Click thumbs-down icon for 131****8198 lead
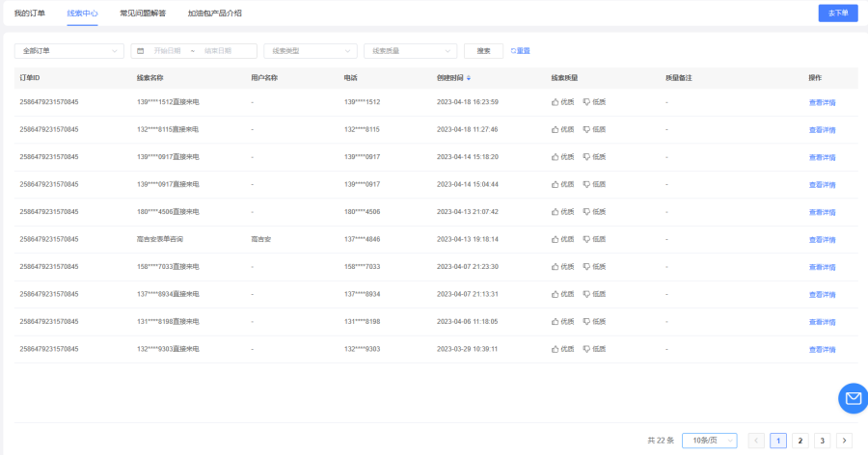The height and width of the screenshot is (455, 868). [x=586, y=322]
